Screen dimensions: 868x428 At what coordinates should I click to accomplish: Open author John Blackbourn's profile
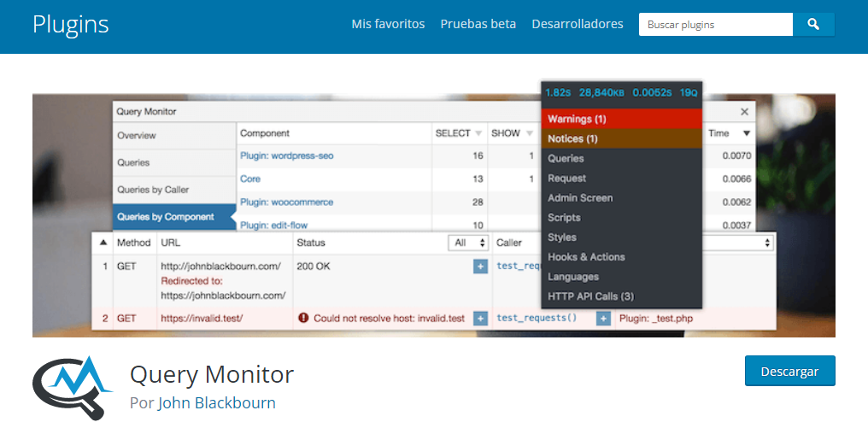tap(217, 402)
